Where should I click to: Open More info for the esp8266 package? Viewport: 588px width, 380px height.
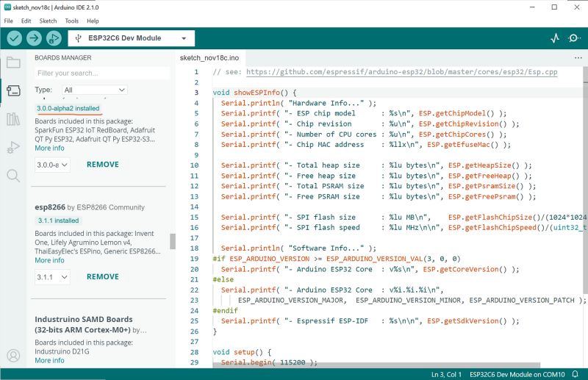(49, 260)
